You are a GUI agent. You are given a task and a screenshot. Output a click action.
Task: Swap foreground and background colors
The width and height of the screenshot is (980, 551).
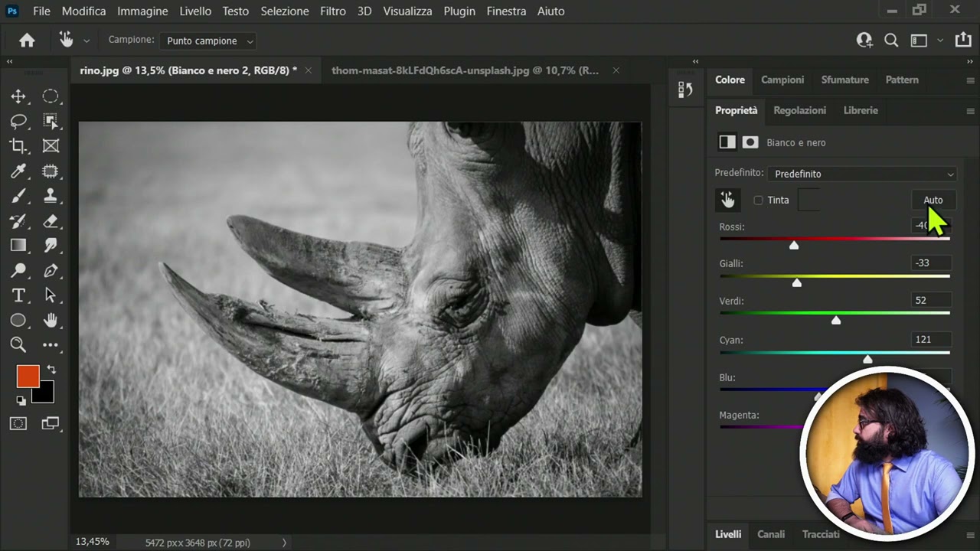51,370
